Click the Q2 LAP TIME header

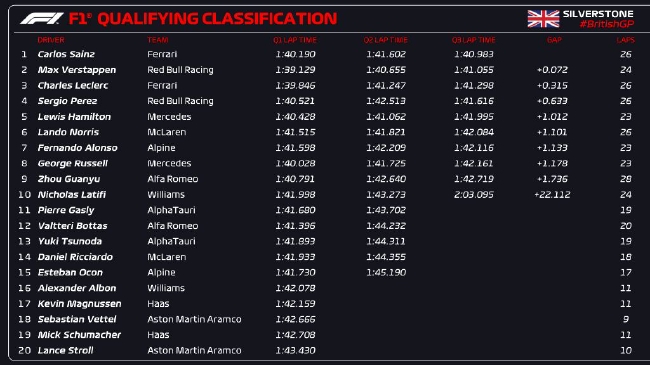pyautogui.click(x=386, y=40)
